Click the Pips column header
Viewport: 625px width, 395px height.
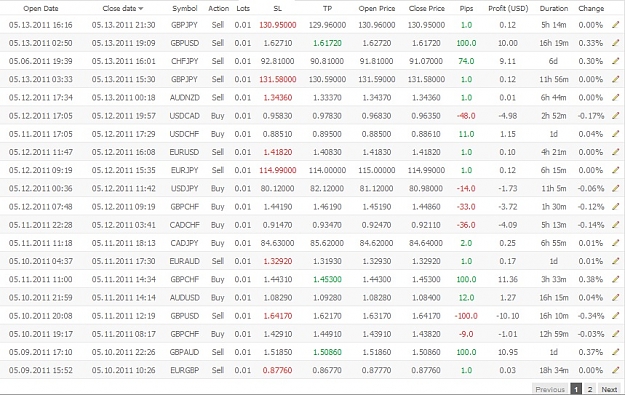point(466,8)
